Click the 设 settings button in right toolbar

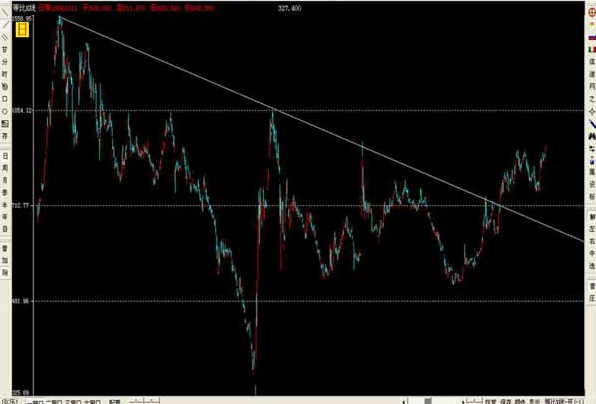click(x=592, y=184)
